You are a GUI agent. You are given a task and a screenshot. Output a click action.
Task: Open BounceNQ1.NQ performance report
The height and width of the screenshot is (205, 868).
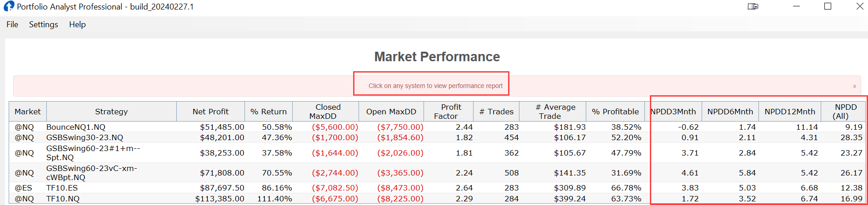coord(76,127)
